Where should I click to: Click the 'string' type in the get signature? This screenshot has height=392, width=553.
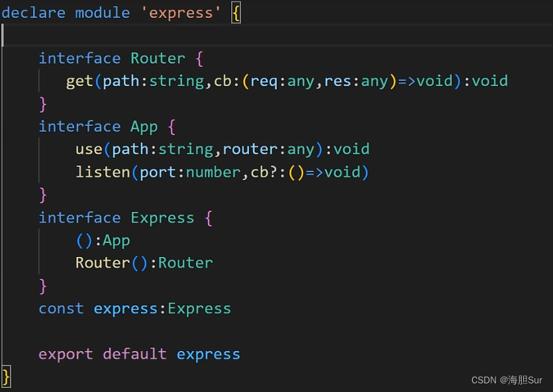click(x=177, y=81)
